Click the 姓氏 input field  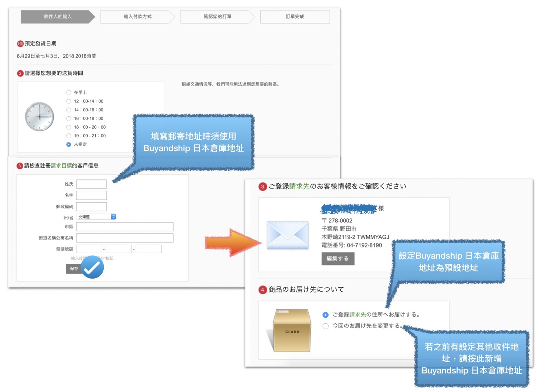pos(91,184)
